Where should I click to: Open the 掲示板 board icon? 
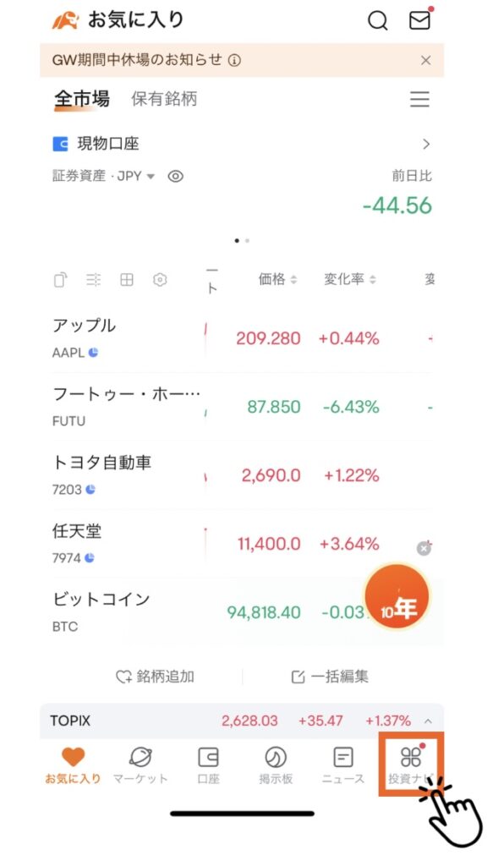[x=276, y=757]
